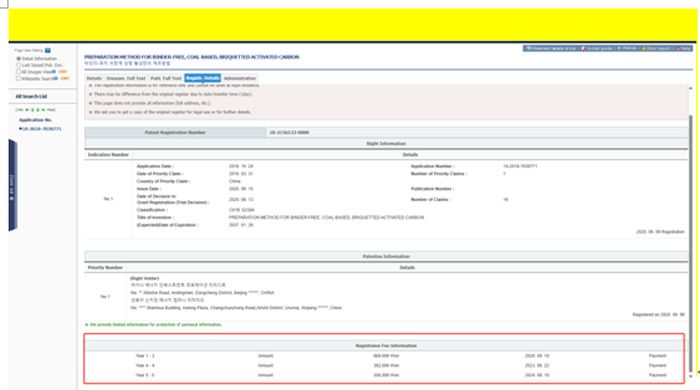The width and height of the screenshot is (700, 390).
Task: Click the green next-result arrow in All Search List
Action: point(38,109)
